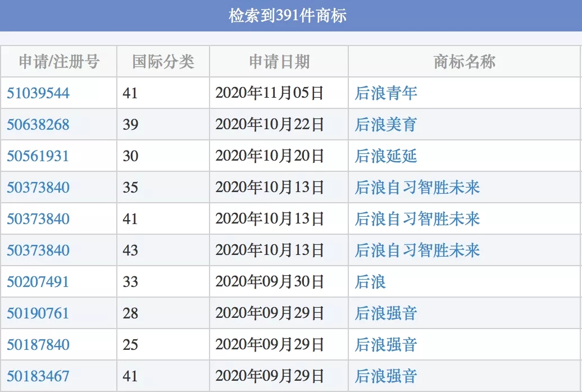This screenshot has width=582, height=392.
Task: Open trademark name 后浪延延
Action: [x=385, y=156]
